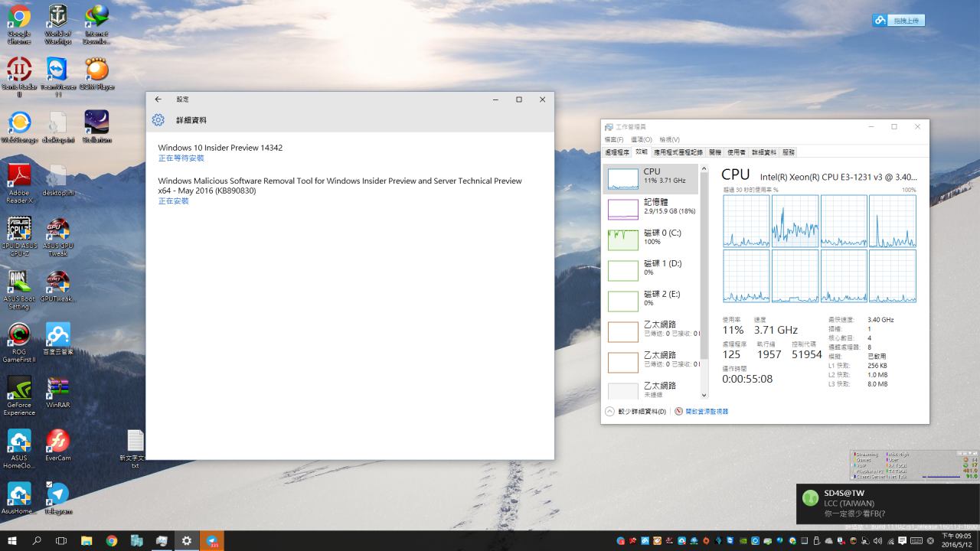The image size is (980, 551).
Task: Open the TeamViewer 11 desktop icon
Action: click(x=57, y=70)
